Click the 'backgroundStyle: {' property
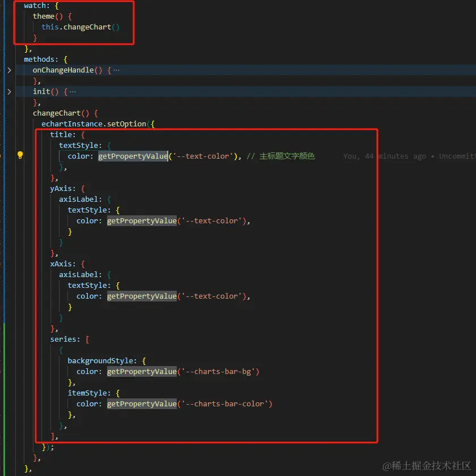Image resolution: width=476 pixels, height=476 pixels. 107,360
